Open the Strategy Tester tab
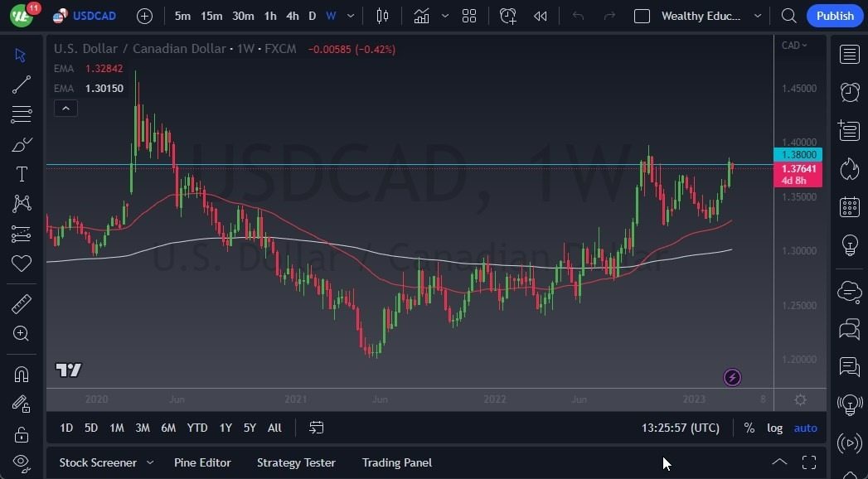This screenshot has width=868, height=479. [x=296, y=462]
